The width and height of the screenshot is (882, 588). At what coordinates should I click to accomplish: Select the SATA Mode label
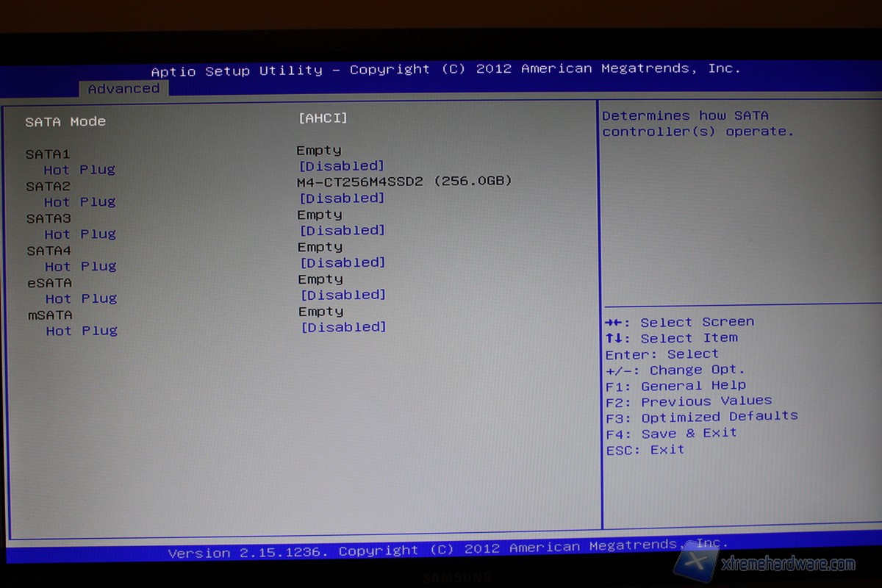pyautogui.click(x=65, y=121)
